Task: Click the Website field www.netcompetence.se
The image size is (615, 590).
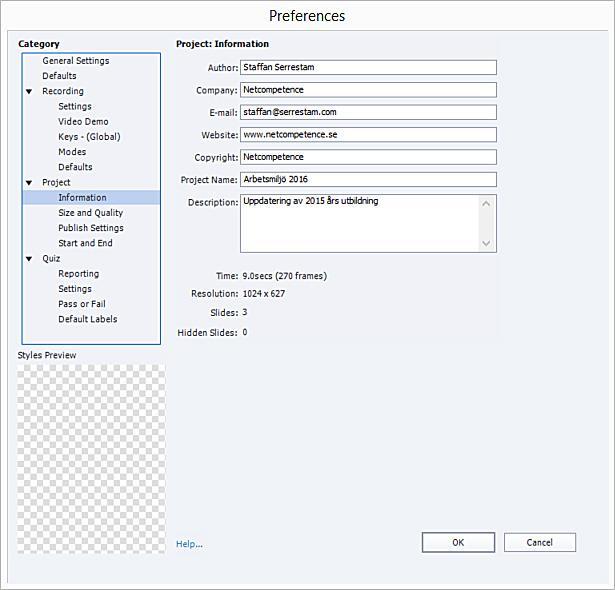Action: [x=368, y=135]
